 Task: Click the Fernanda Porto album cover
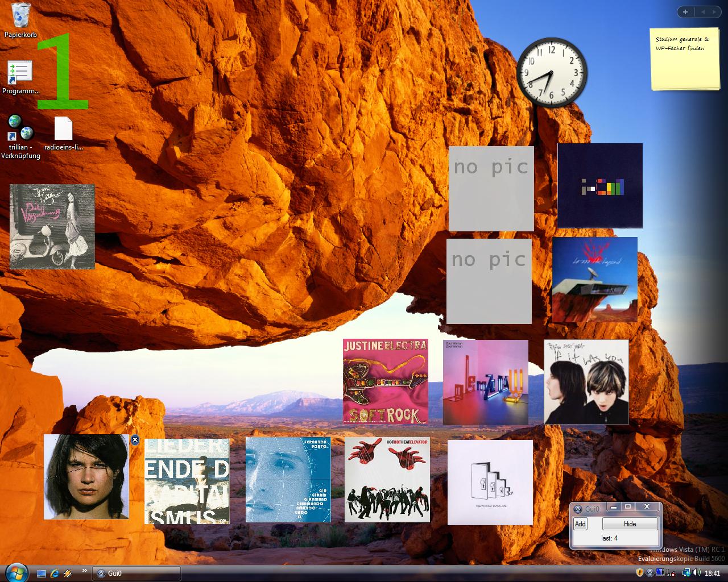tap(288, 480)
